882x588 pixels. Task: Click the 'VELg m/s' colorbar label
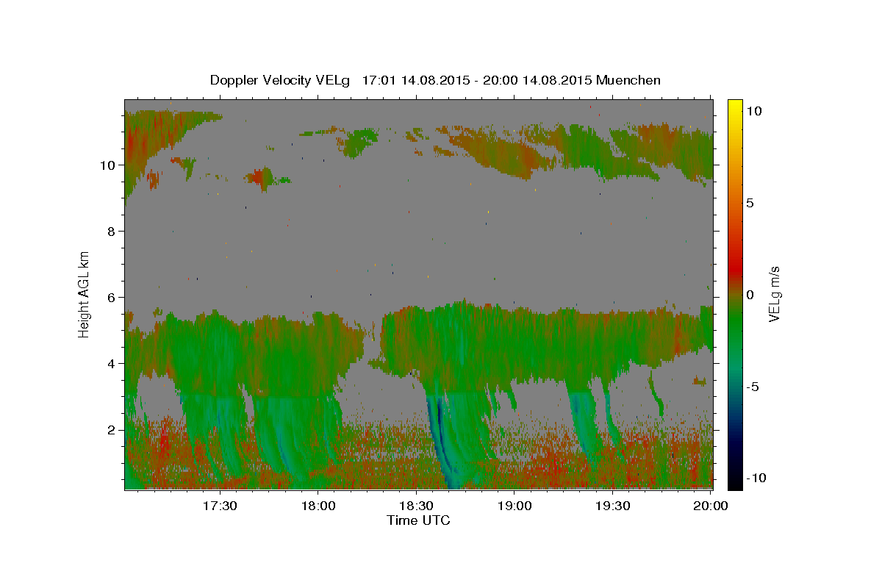point(774,294)
